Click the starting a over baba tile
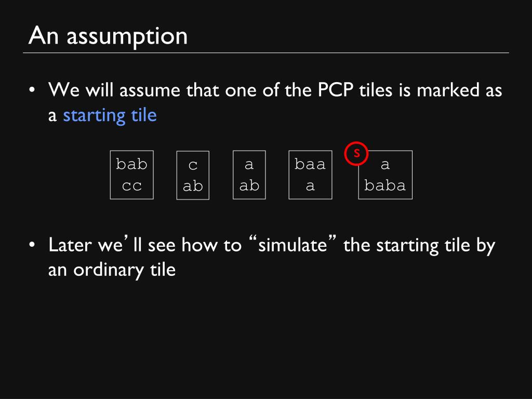 (x=385, y=175)
